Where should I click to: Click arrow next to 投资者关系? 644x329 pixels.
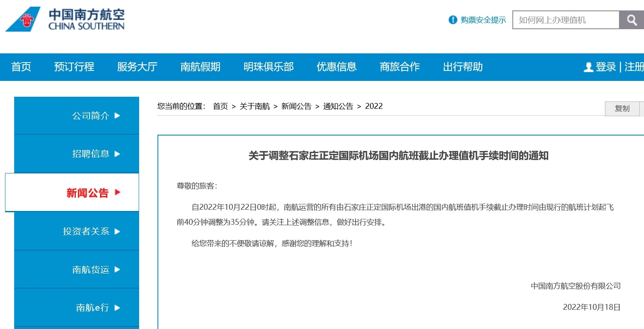point(117,231)
